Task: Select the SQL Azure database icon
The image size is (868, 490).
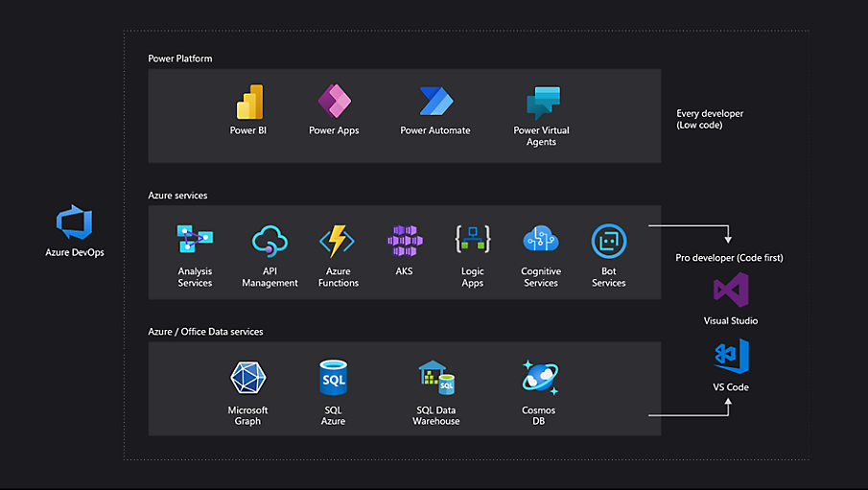Action: (333, 378)
